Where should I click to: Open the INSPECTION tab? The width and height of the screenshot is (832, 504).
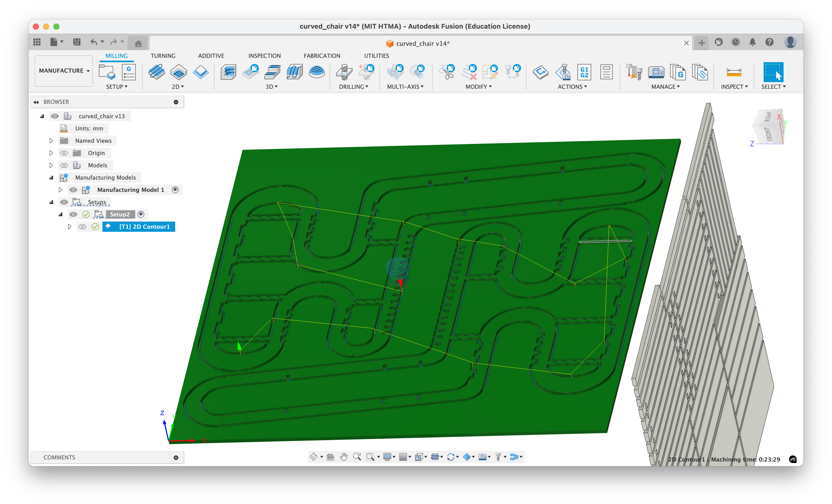point(264,56)
